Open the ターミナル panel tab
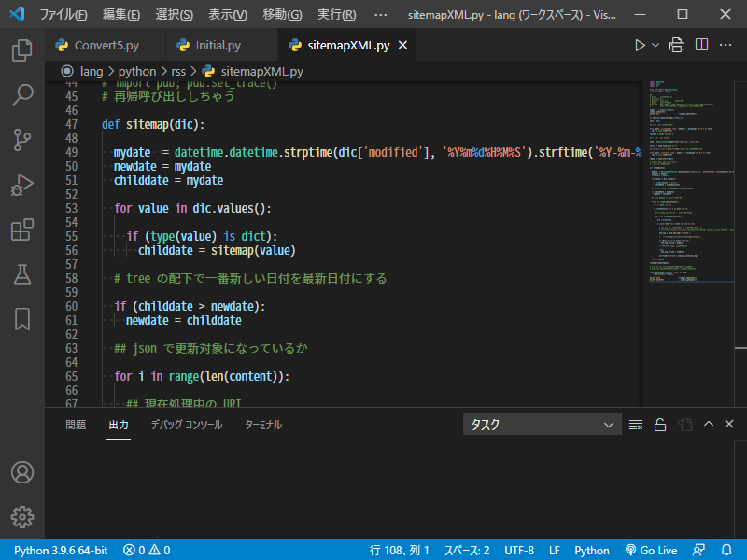 coord(262,425)
